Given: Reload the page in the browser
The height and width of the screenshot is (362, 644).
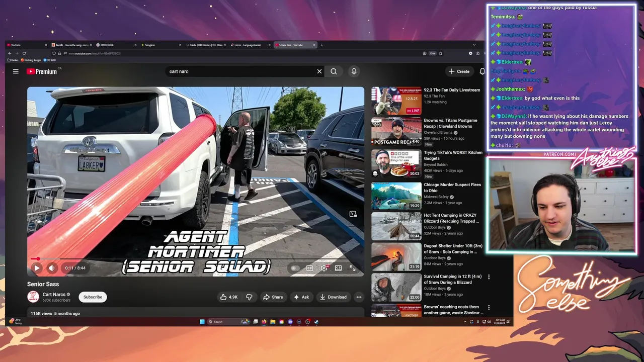Looking at the screenshot, I should coord(24,53).
